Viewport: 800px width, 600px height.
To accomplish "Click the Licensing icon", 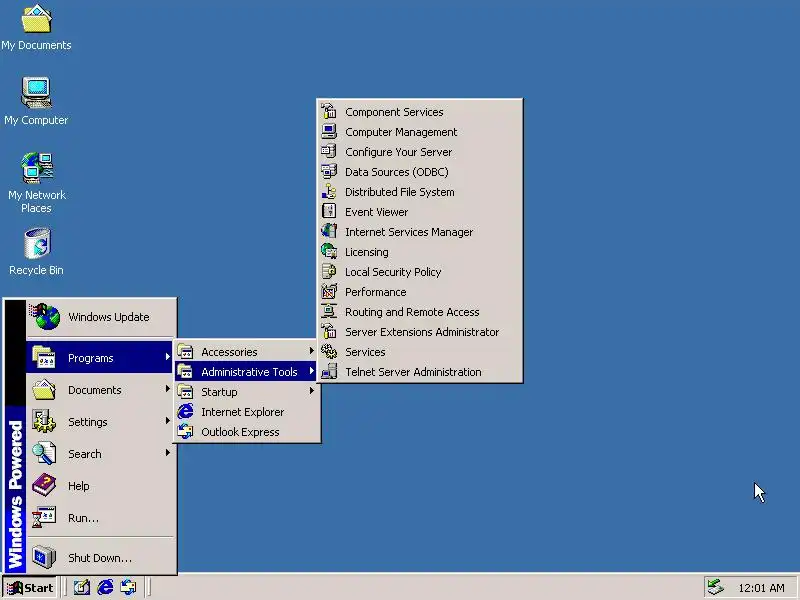I will [329, 251].
